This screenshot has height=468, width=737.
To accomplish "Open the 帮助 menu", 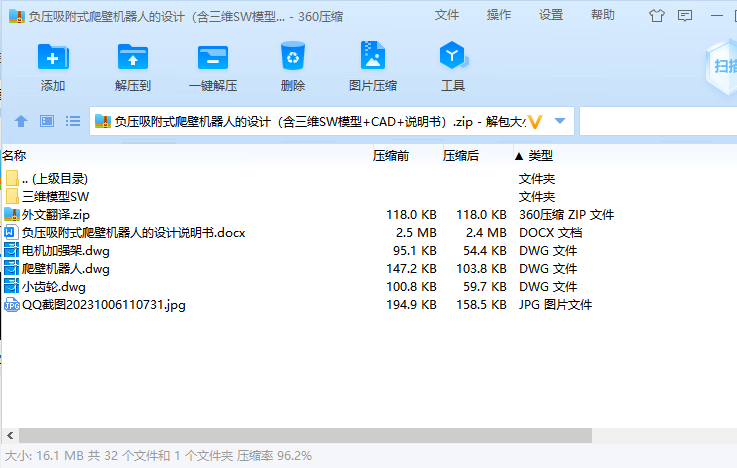I will pos(603,15).
